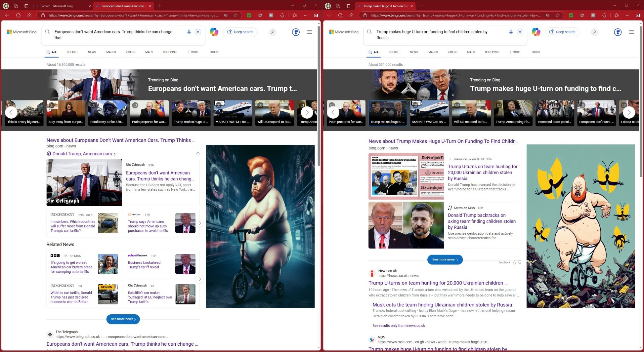The width and height of the screenshot is (644, 352).
Task: Go to home page in left browser window
Action: [29, 15]
